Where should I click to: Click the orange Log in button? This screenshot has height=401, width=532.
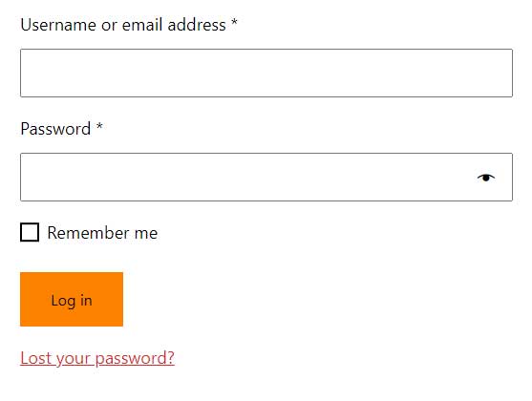coord(72,299)
